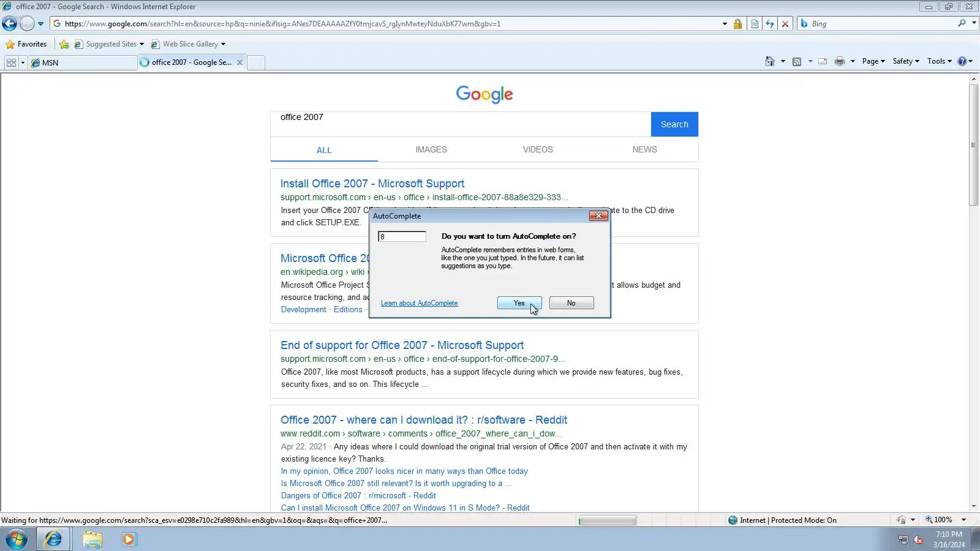Click No in the AutoComplete dialog

coord(571,303)
